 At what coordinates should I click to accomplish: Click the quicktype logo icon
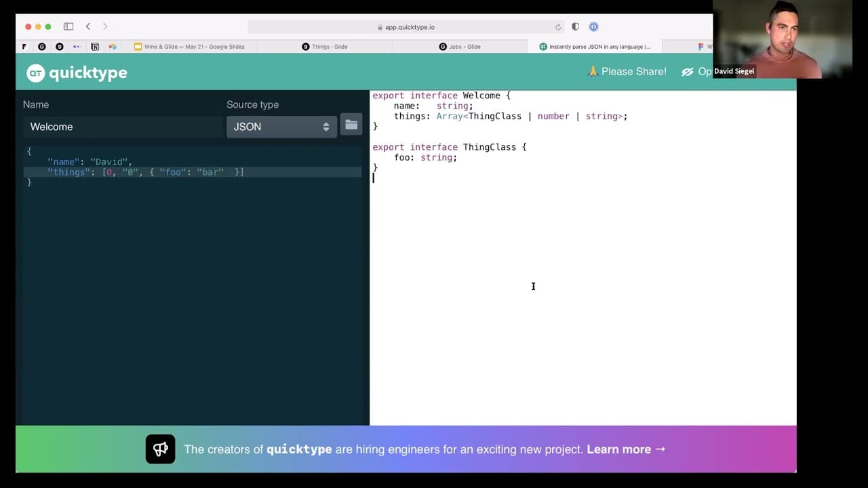tap(35, 73)
